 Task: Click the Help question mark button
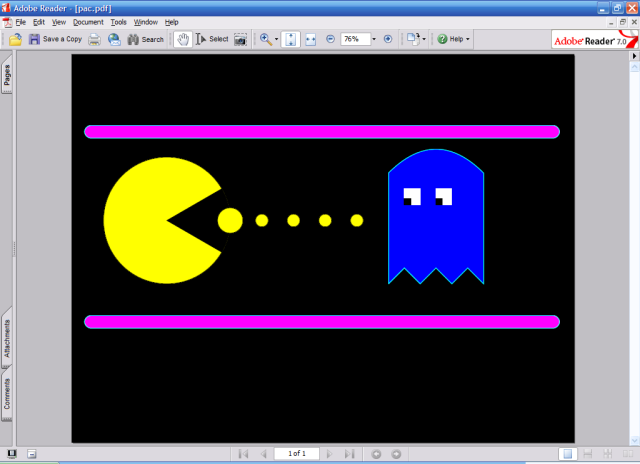point(450,39)
